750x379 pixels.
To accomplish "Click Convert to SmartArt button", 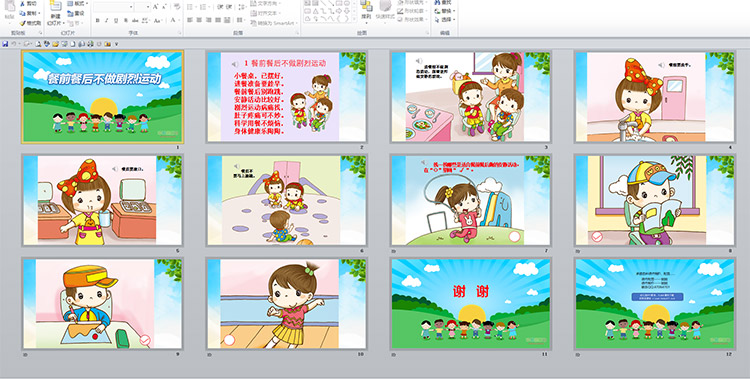I will click(x=275, y=23).
